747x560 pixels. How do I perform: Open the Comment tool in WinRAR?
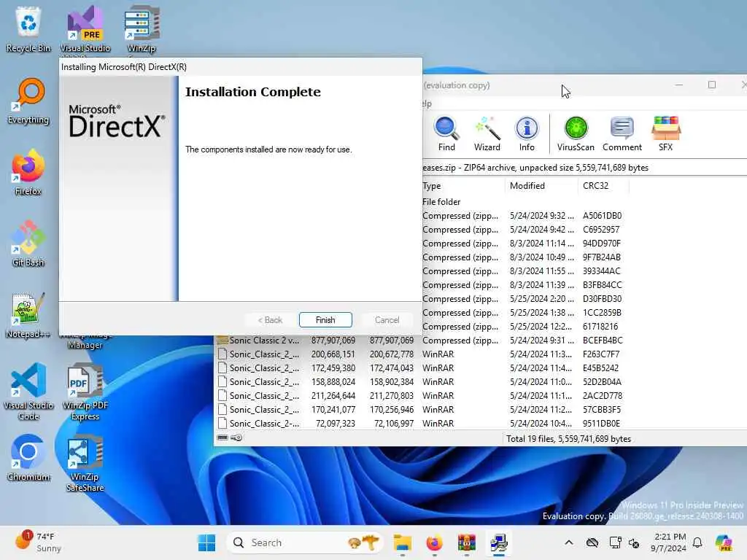tap(622, 134)
